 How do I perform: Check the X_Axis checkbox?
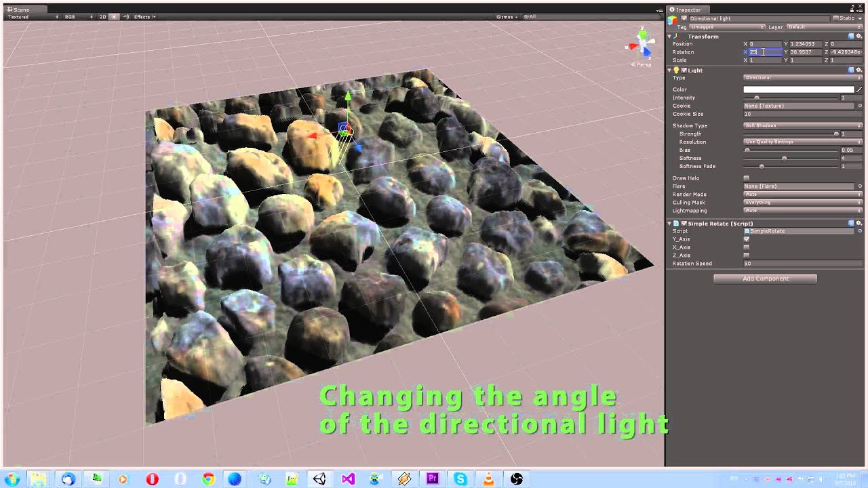coord(747,247)
